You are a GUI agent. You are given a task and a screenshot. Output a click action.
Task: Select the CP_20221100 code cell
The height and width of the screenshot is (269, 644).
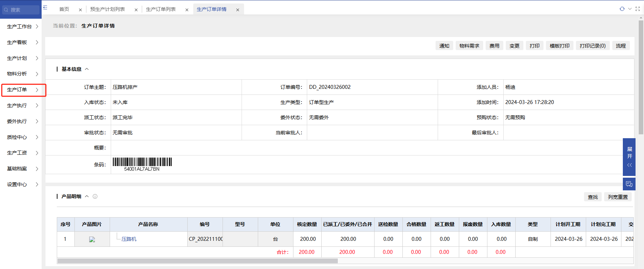(x=205, y=239)
